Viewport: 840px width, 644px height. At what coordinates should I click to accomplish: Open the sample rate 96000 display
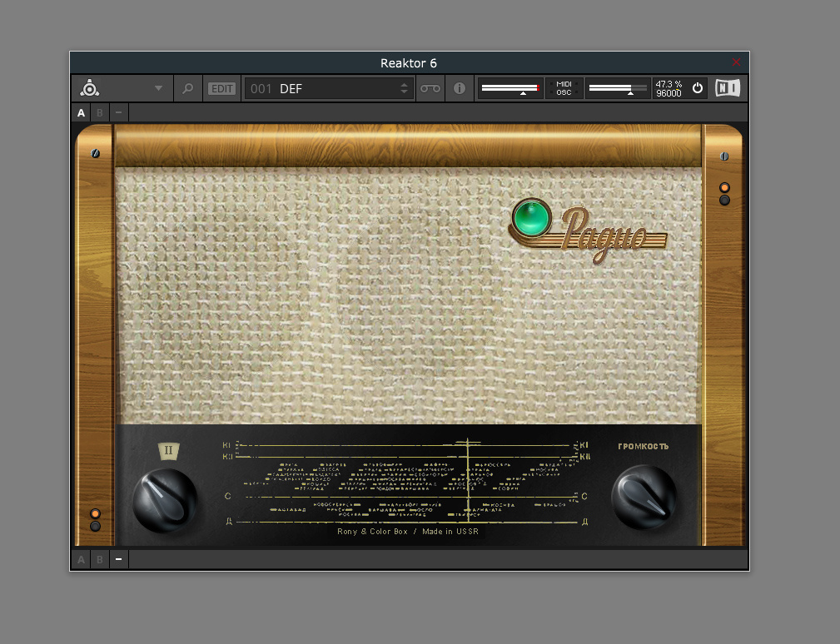click(669, 93)
